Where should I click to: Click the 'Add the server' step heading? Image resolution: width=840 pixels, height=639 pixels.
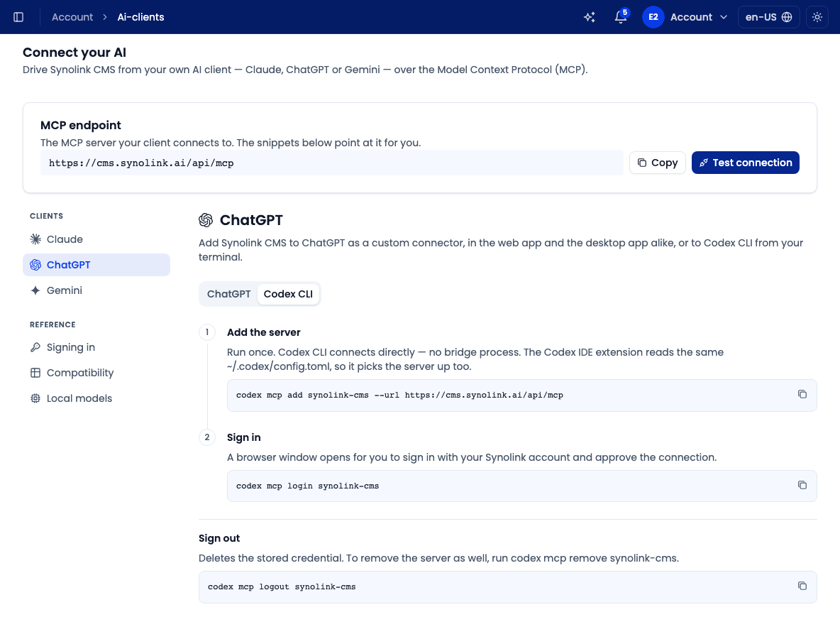tap(264, 332)
